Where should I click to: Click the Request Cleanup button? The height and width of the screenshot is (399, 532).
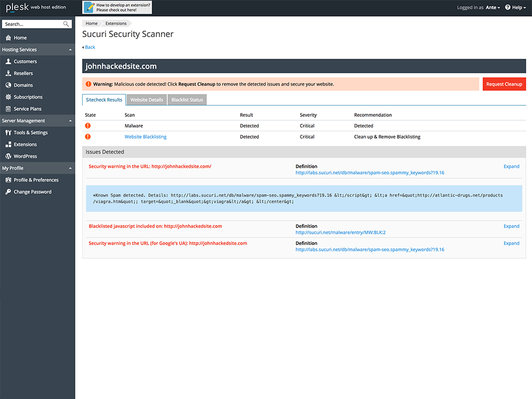[x=504, y=84]
